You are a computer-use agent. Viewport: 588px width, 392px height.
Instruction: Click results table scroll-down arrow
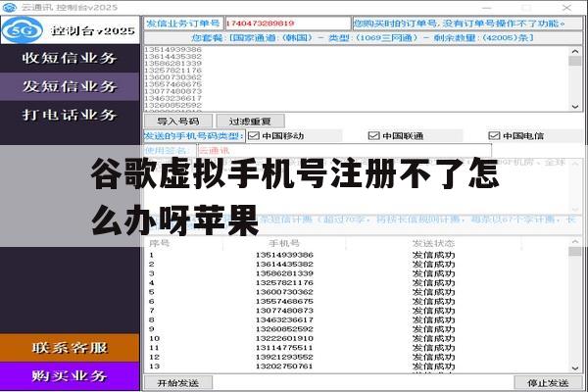(x=575, y=368)
